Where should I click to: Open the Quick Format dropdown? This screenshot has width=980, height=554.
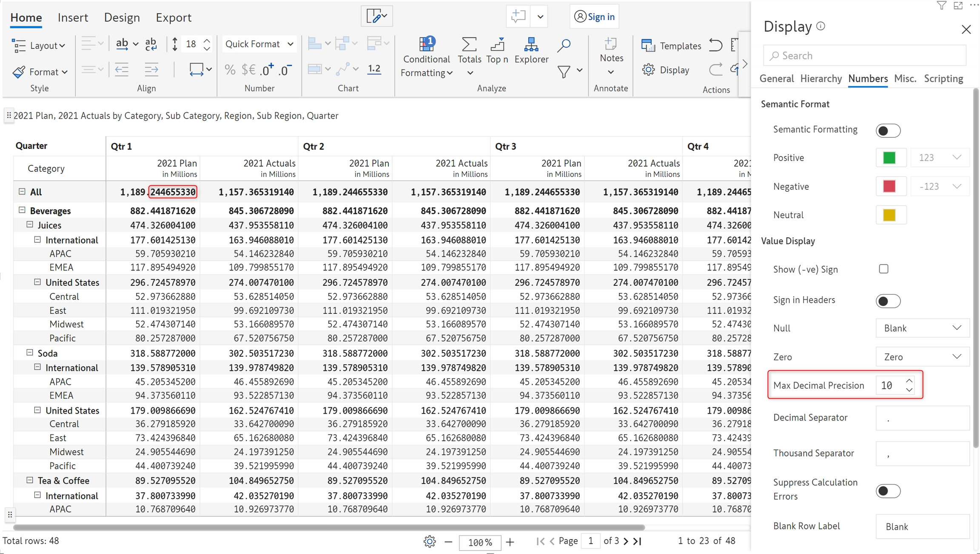point(259,44)
